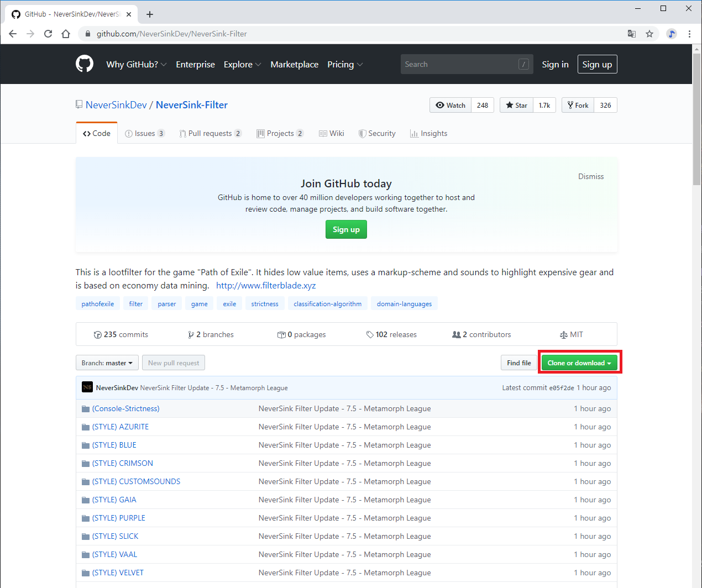Open the 248 watchers count
Viewport: 702px width, 588px height.
click(483, 105)
